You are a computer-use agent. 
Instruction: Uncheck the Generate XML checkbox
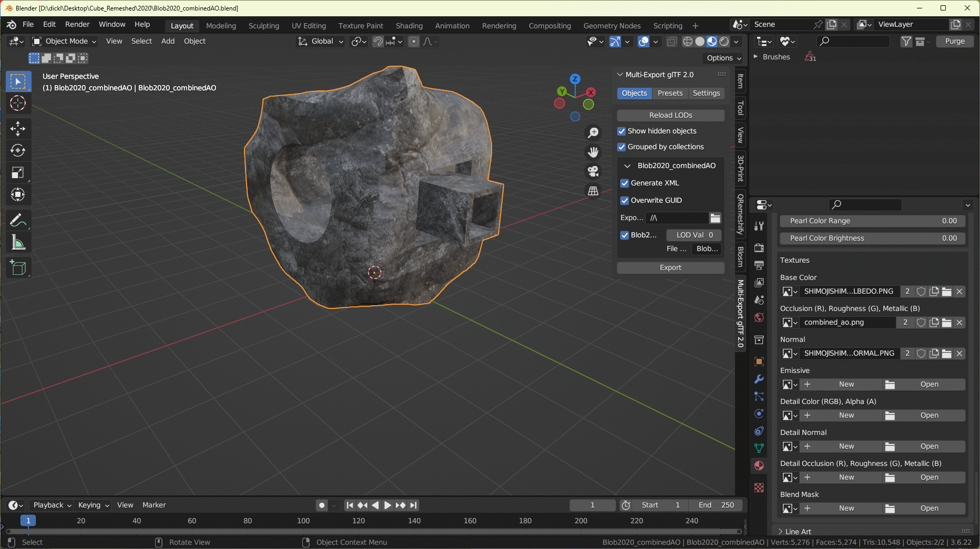coord(625,183)
